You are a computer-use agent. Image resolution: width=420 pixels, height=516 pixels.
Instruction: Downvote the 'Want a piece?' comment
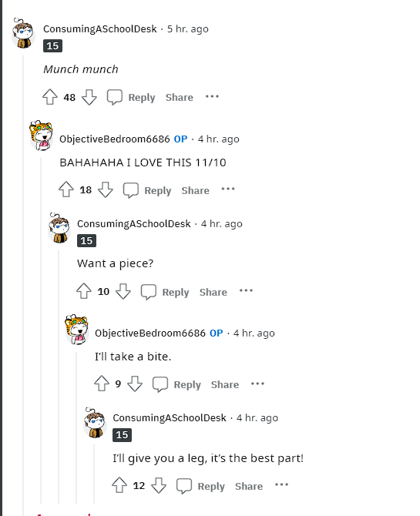(123, 291)
